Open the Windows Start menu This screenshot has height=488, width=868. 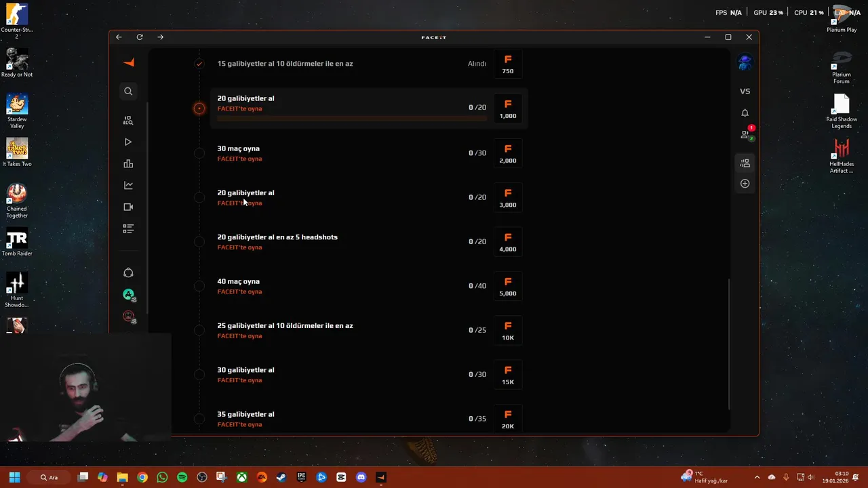click(x=14, y=477)
